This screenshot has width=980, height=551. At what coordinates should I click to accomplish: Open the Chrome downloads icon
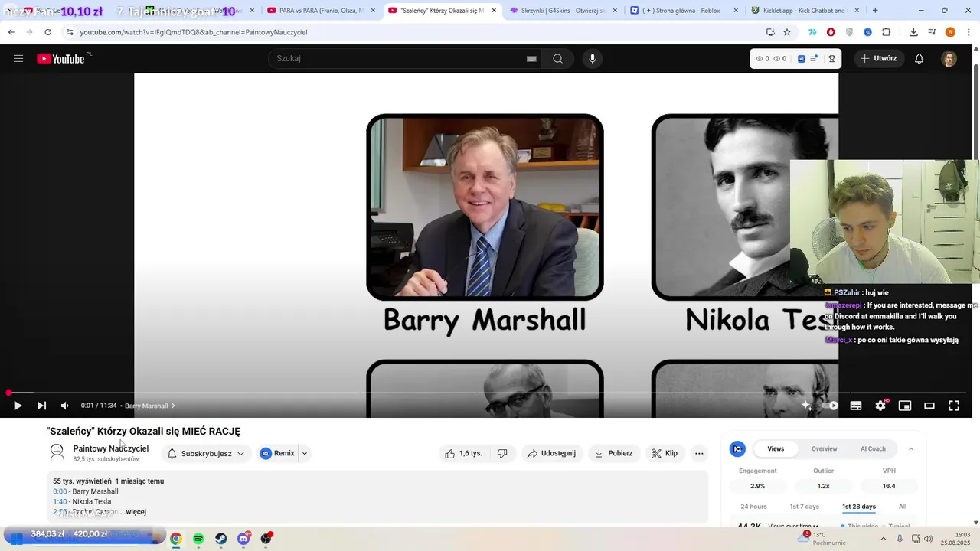pos(913,32)
